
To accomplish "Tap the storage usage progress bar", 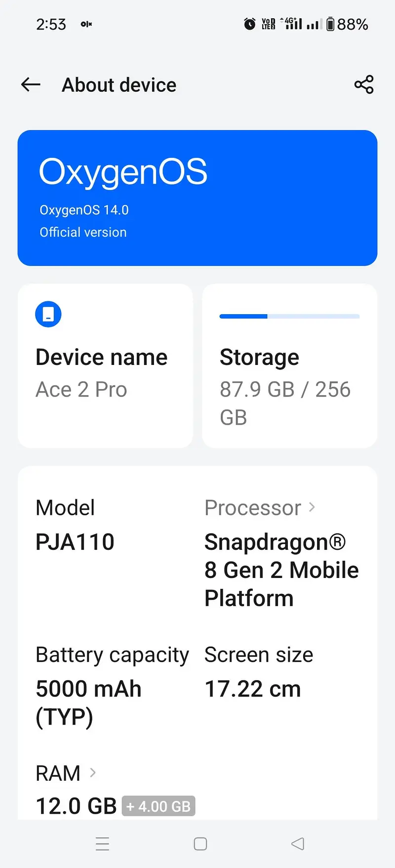I will (290, 316).
